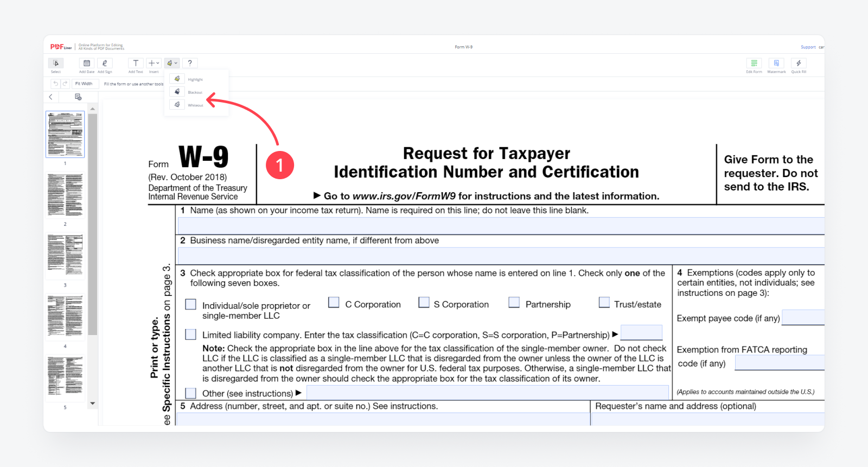Viewport: 868px width, 467px height.
Task: Toggle the highlighter tools dropdown
Action: (x=172, y=64)
